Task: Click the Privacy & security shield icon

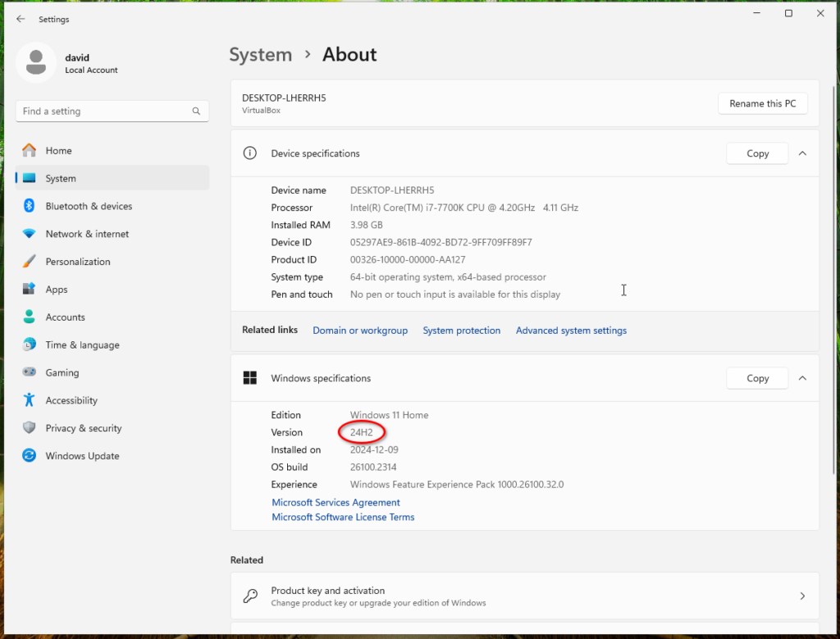Action: click(x=29, y=427)
